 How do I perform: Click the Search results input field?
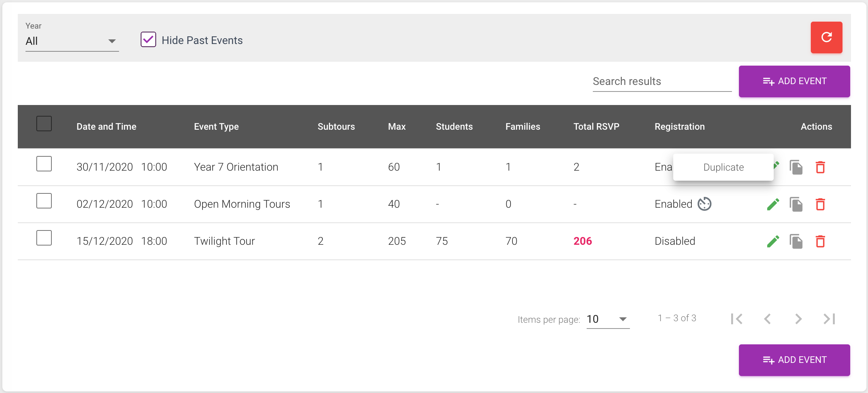click(x=661, y=81)
